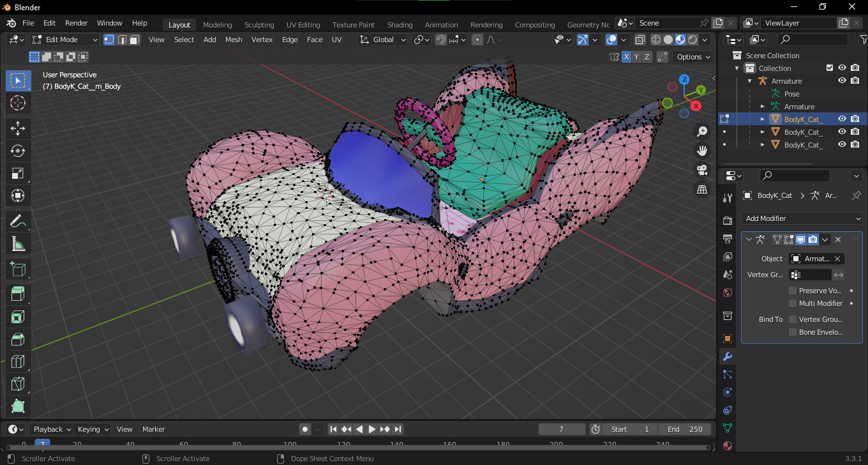Open the Transform Orientation Global dropdown

coord(382,39)
